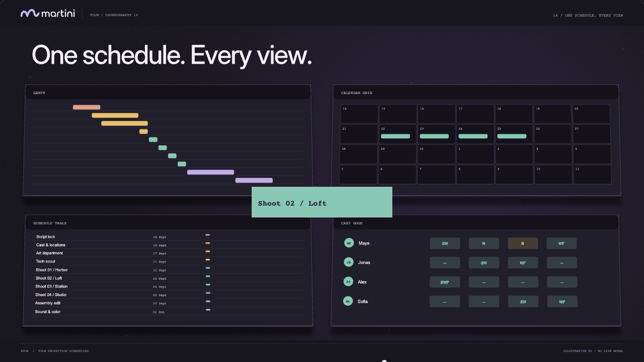Click Jonas's SW status badge

484,262
